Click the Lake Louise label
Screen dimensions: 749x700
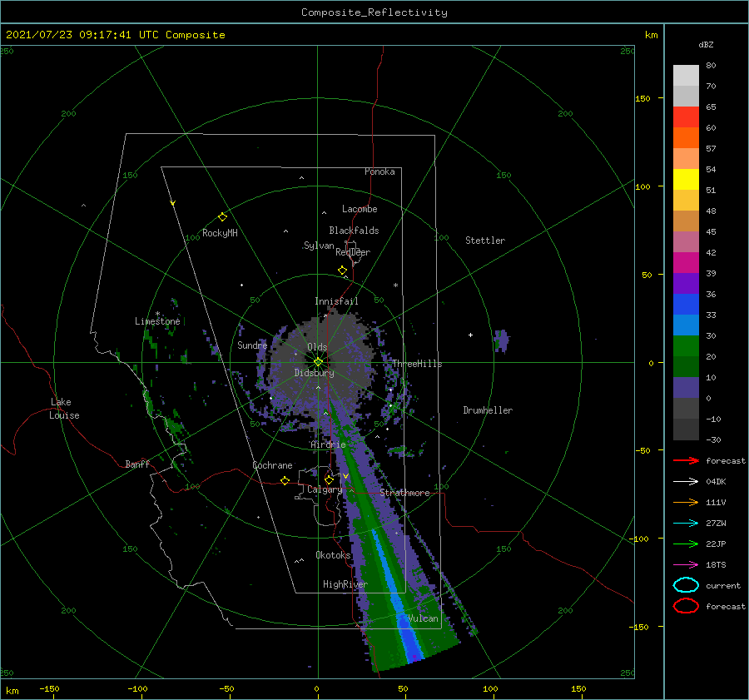click(64, 409)
